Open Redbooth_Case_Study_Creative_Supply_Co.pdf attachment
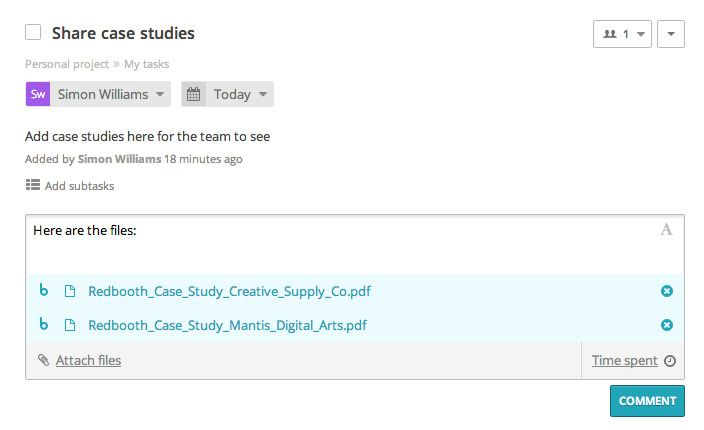Viewport: 704px width, 430px height. pyautogui.click(x=230, y=292)
